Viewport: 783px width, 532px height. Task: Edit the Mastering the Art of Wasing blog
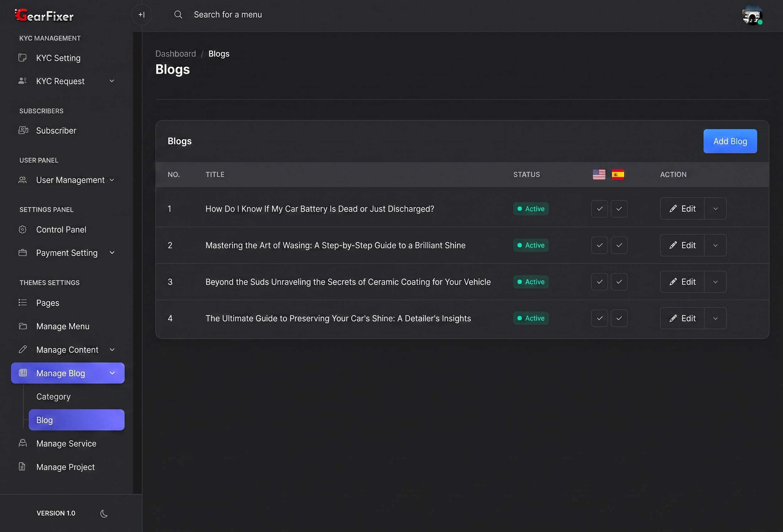pos(682,245)
